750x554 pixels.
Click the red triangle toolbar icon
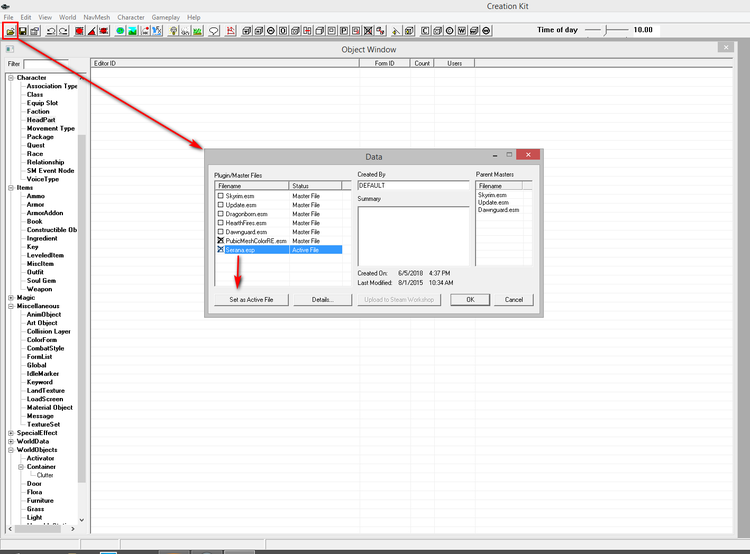point(91,31)
